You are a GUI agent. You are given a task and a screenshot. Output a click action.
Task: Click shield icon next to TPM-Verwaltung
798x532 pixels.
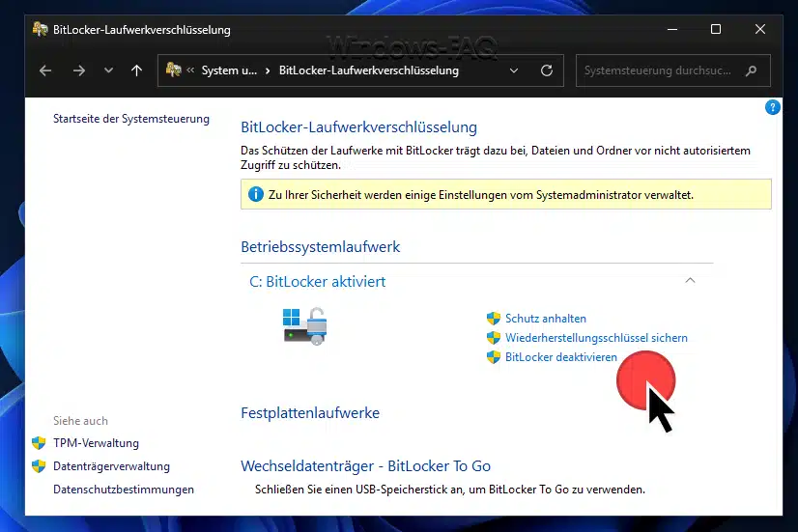point(39,443)
